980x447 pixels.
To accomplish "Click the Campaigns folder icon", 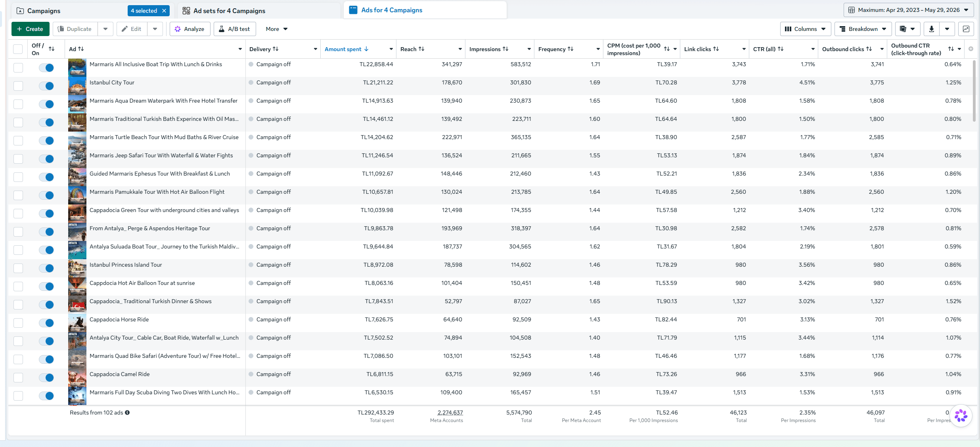I will pyautogui.click(x=20, y=11).
